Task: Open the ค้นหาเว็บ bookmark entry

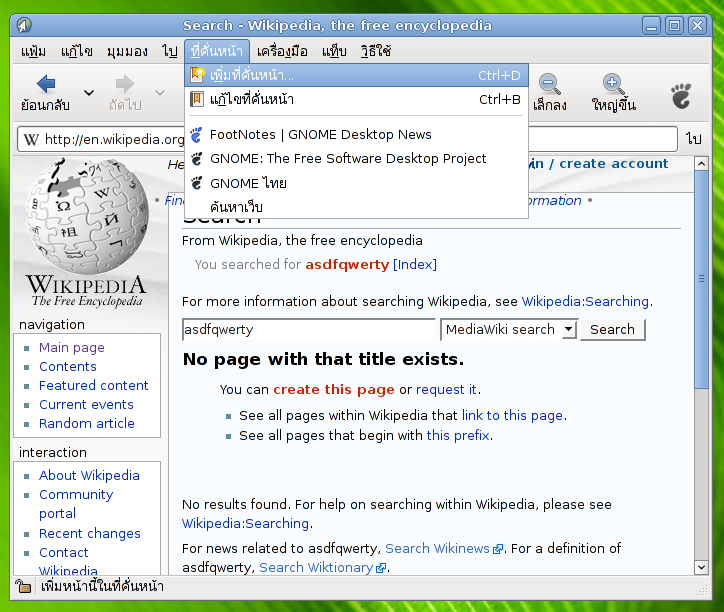Action: point(356,206)
